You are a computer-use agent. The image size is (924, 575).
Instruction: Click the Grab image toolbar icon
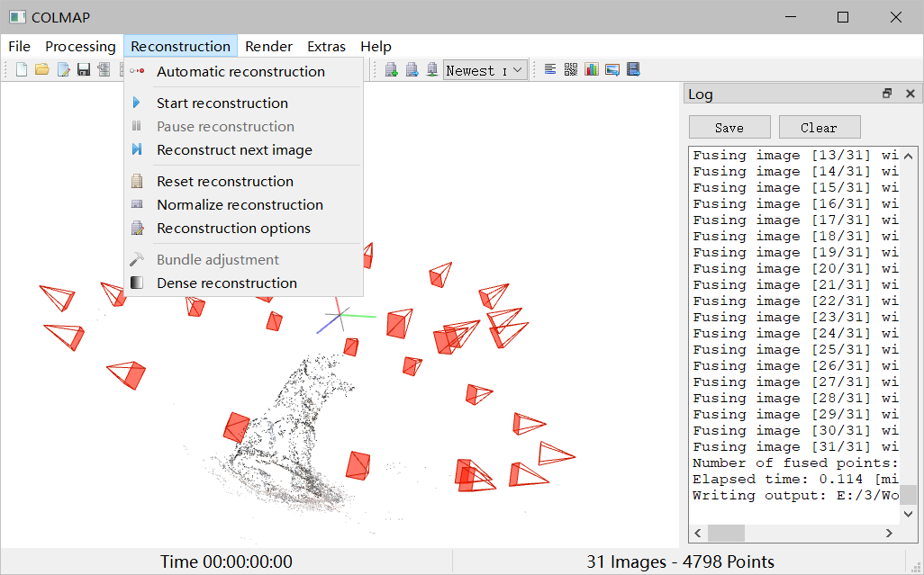(612, 70)
